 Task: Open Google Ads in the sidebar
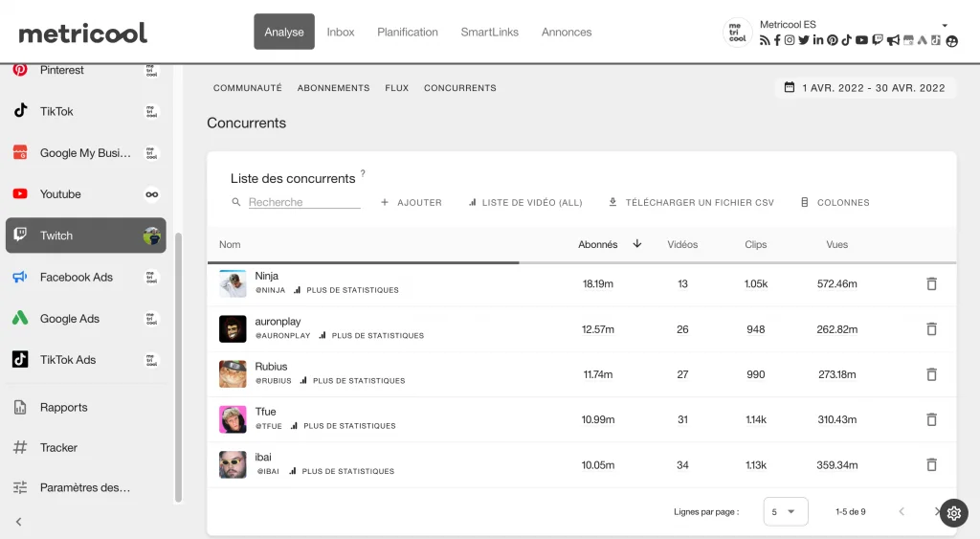(x=85, y=318)
